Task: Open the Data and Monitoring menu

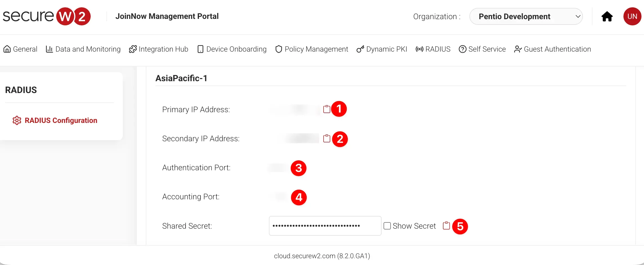Action: [x=83, y=49]
